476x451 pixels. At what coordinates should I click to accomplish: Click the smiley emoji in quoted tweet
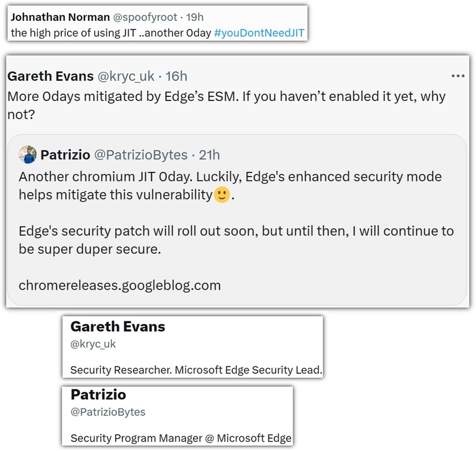coord(222,194)
